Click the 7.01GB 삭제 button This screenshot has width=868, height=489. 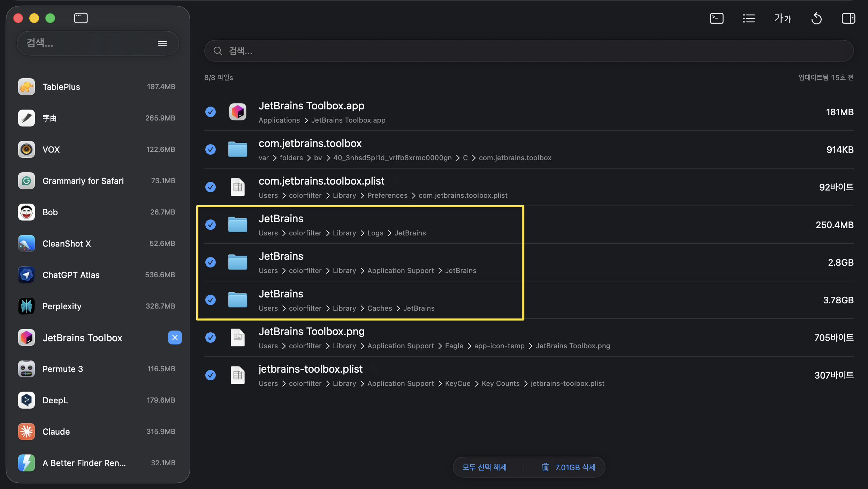point(575,467)
